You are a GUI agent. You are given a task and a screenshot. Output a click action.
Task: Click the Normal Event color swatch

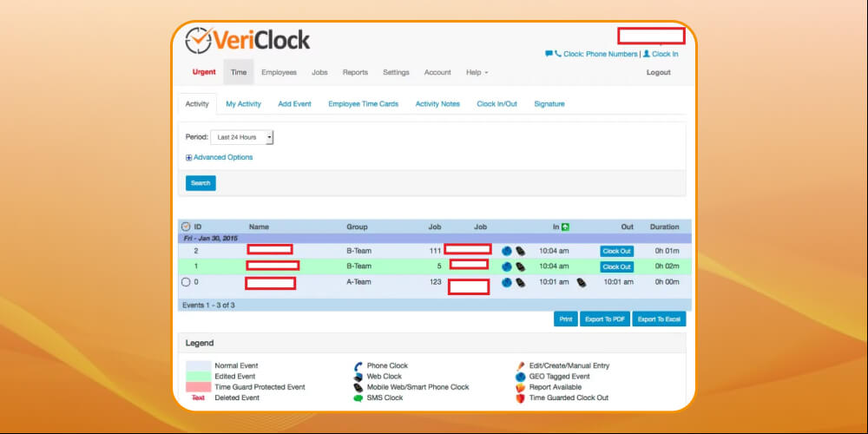pos(198,366)
